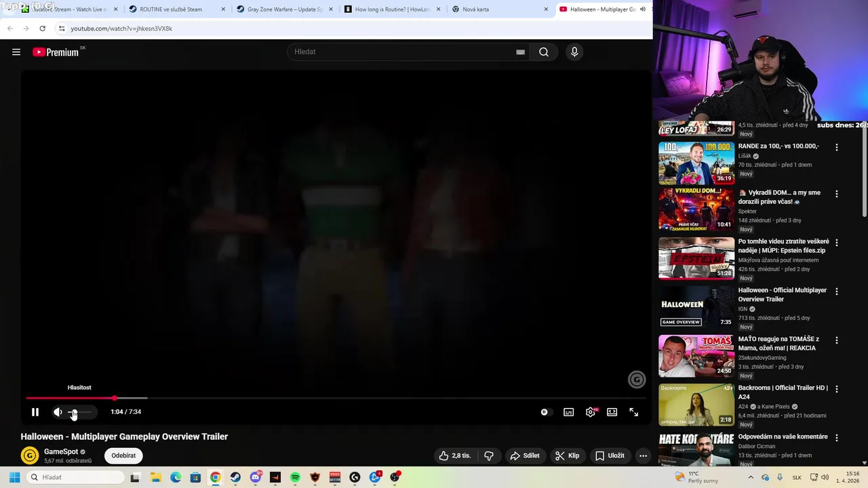Open the on-screen keyboard icon in the search box
Screen dimensions: 868x488
[520, 52]
